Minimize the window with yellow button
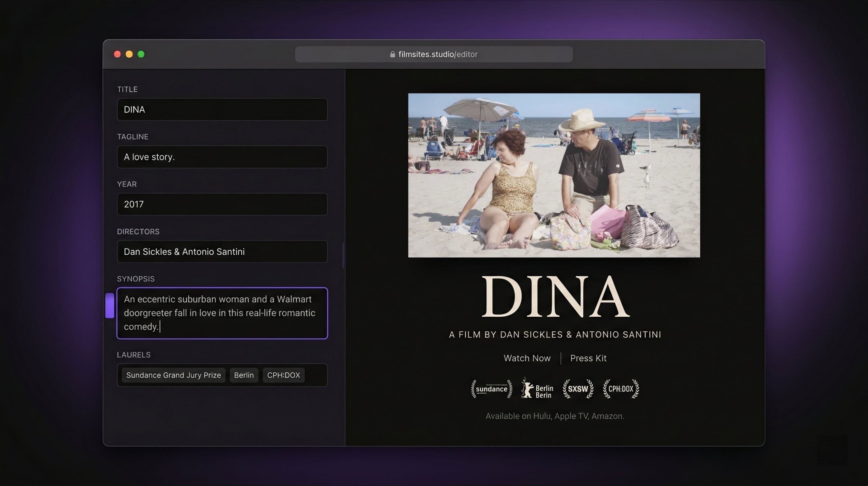This screenshot has width=868, height=486. pyautogui.click(x=129, y=54)
